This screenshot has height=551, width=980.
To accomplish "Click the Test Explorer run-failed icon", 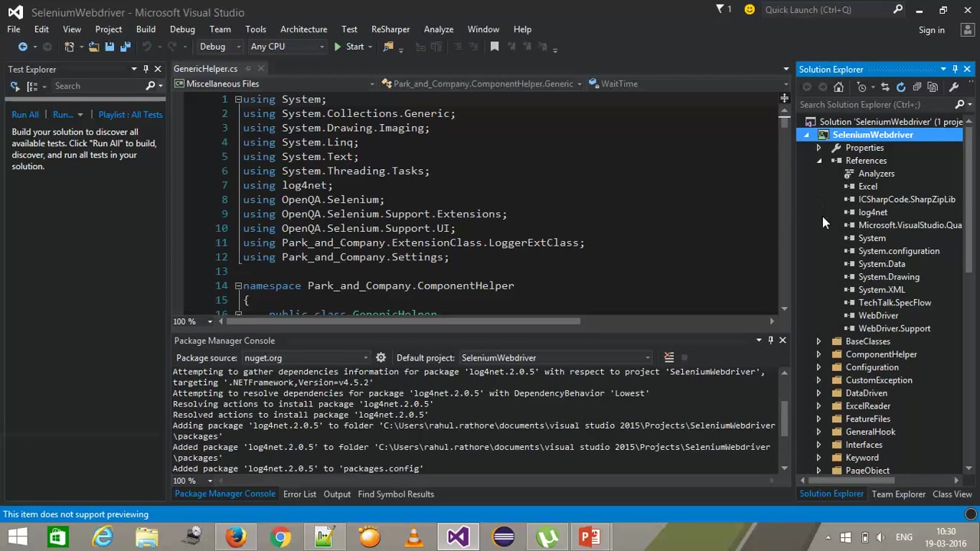I will 15,86.
